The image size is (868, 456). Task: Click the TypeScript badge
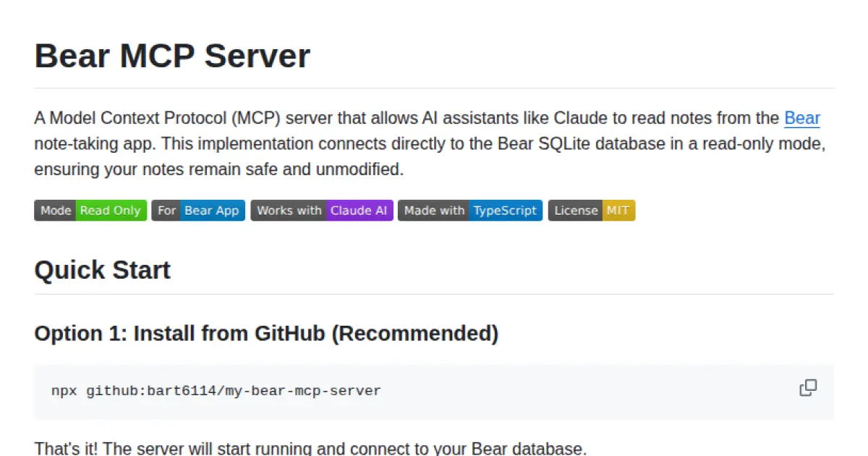tap(506, 211)
